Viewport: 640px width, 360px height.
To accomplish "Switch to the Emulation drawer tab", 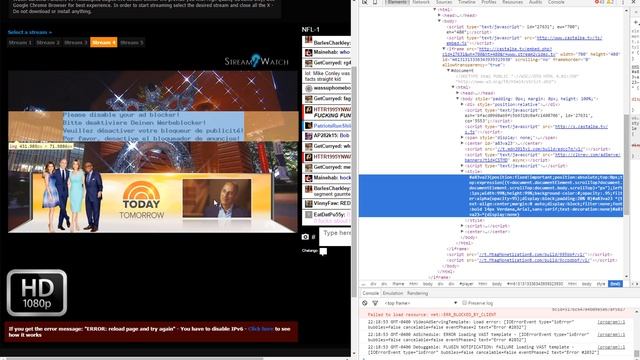I will pos(393,293).
